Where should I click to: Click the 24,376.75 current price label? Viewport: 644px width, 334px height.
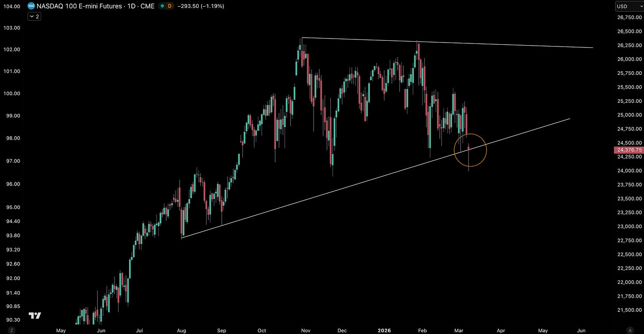pyautogui.click(x=628, y=150)
